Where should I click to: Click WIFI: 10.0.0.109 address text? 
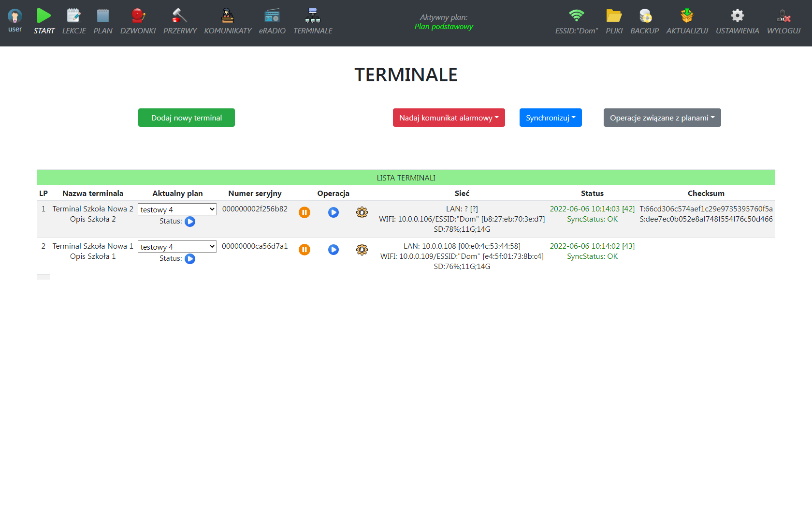click(462, 256)
